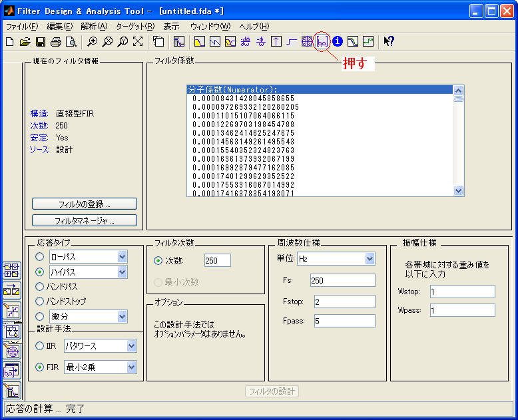518x420 pixels.
Task: Click the Wpass weight input field
Action: point(463,310)
